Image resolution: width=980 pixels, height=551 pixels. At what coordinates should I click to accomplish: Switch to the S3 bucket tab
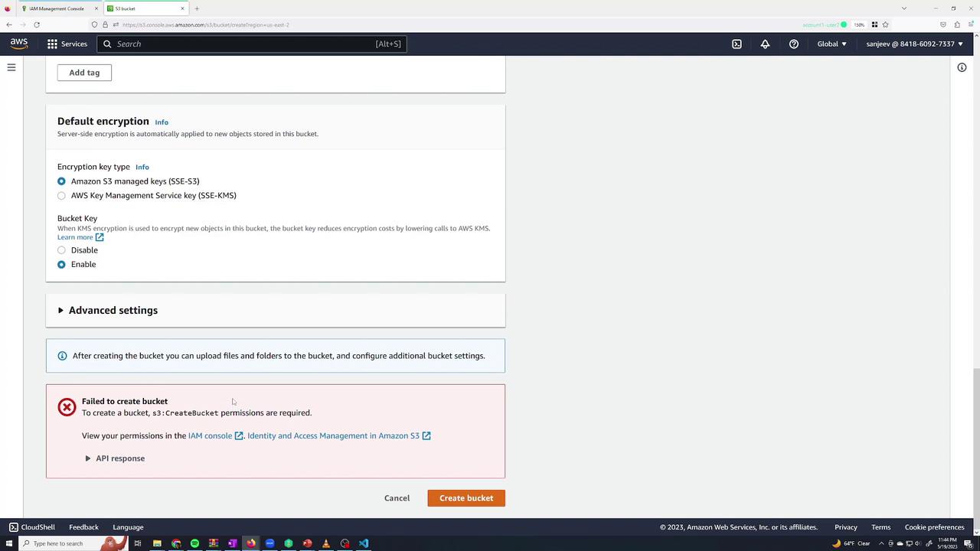tap(146, 8)
